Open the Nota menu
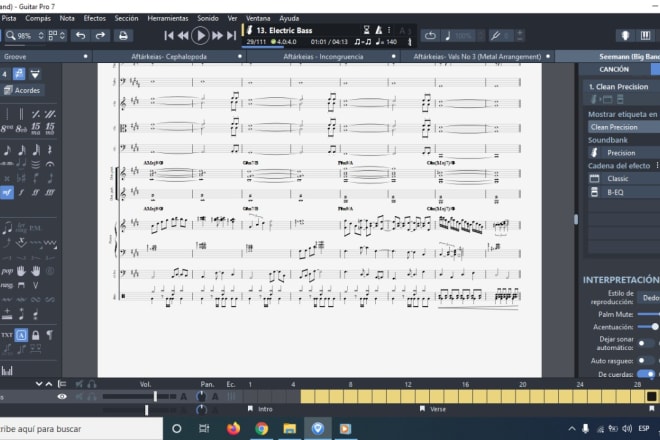Screen dimensions: 660x440 point(67,19)
